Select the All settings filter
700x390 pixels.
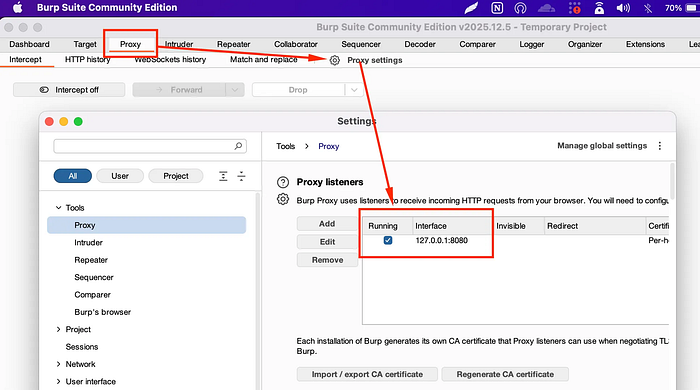[73, 176]
